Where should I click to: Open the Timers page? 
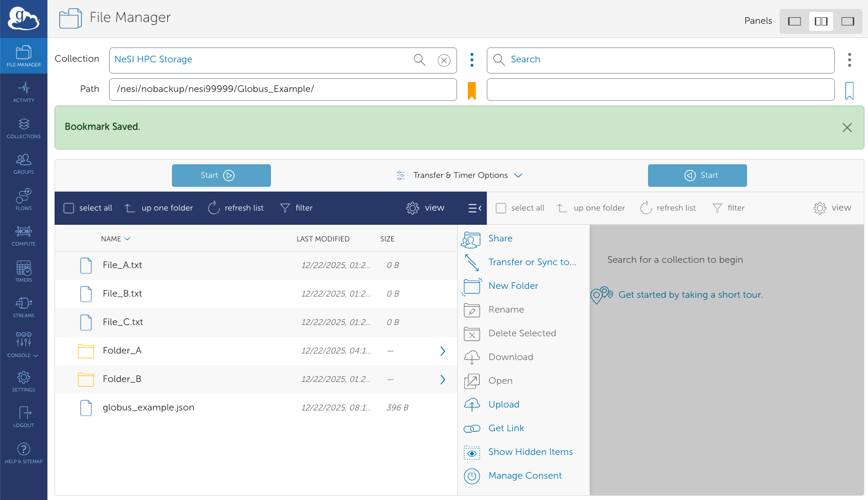(24, 271)
